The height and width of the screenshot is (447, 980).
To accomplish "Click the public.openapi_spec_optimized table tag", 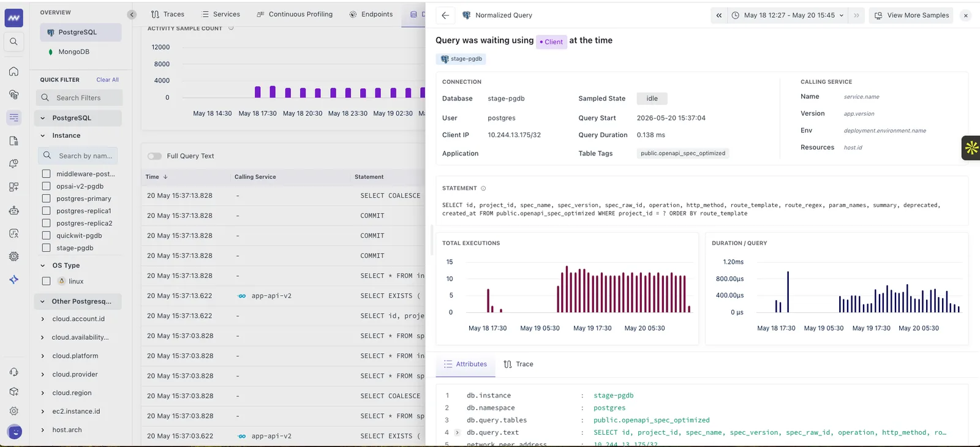I will [683, 154].
